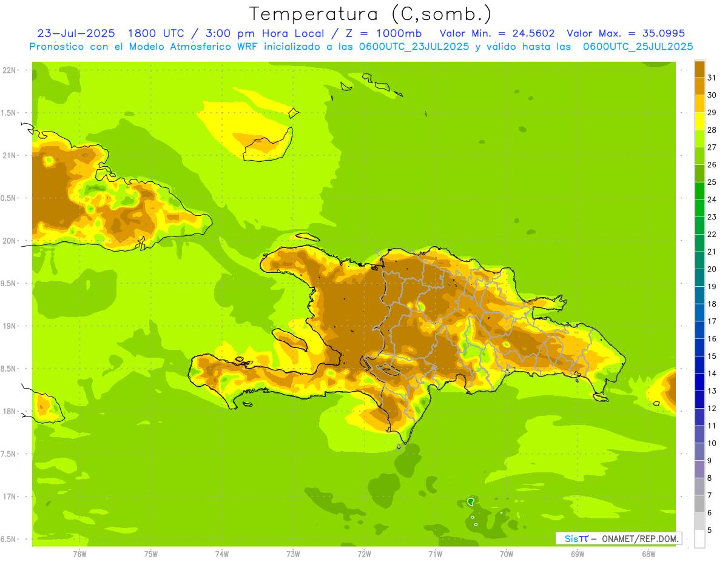Select the date text '23-Jul-2025'

pos(77,33)
